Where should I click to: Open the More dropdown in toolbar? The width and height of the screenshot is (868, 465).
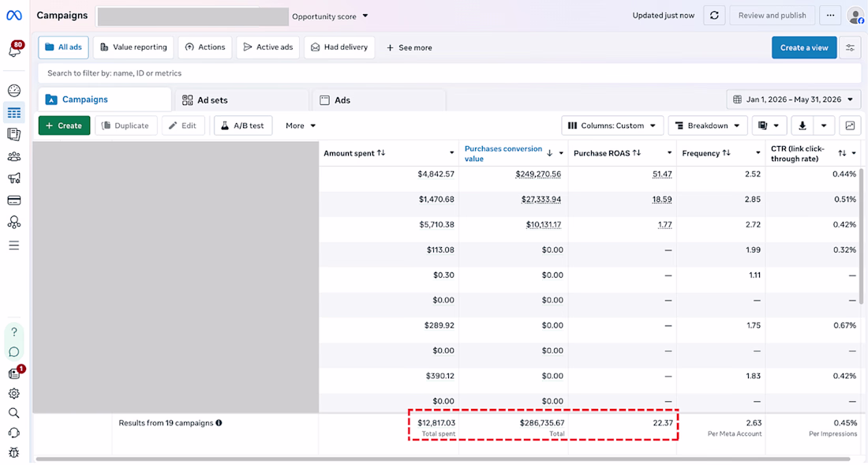301,126
